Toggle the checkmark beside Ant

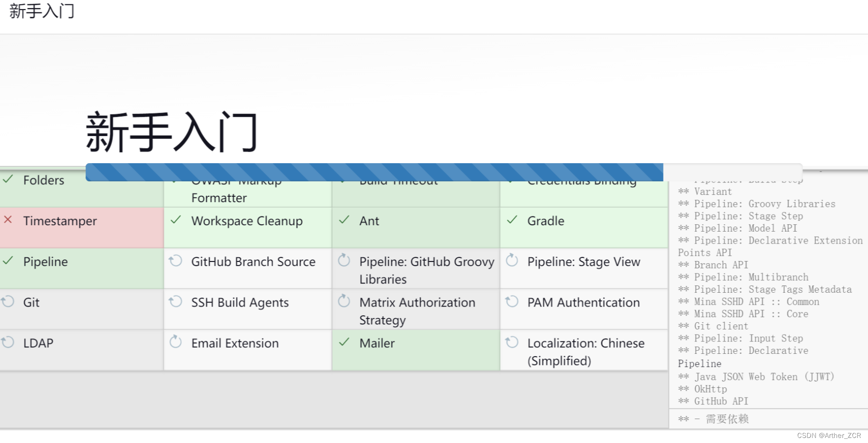344,220
